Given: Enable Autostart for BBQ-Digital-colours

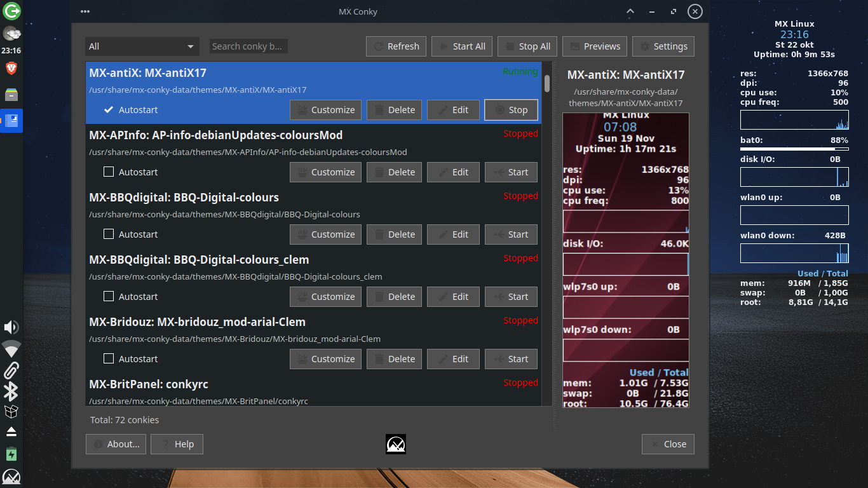Looking at the screenshot, I should [x=109, y=234].
